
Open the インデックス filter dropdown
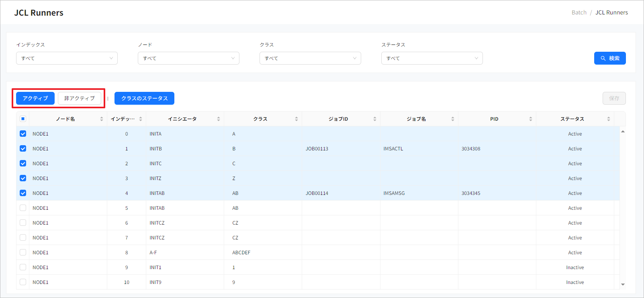tap(67, 58)
